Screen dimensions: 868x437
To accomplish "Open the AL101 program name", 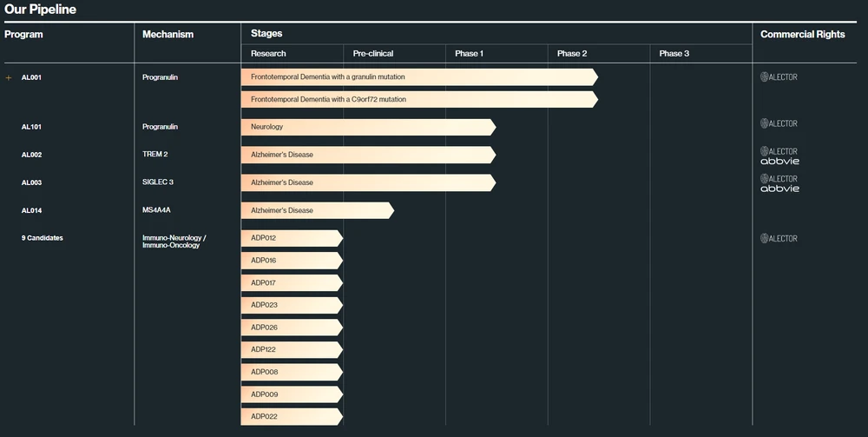I will [x=31, y=127].
